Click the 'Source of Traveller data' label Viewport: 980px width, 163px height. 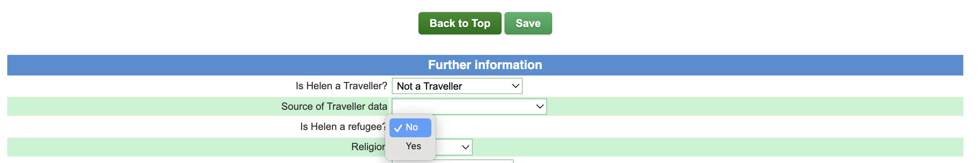coord(334,106)
